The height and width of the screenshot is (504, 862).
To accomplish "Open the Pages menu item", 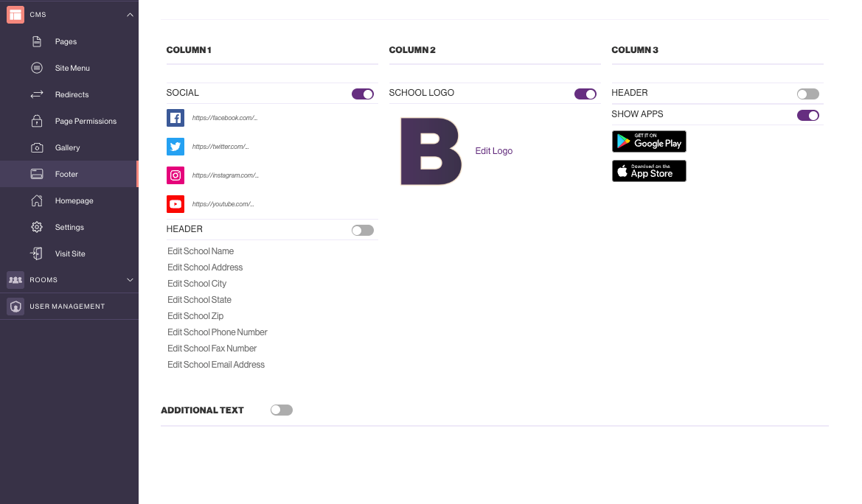I will pos(66,42).
